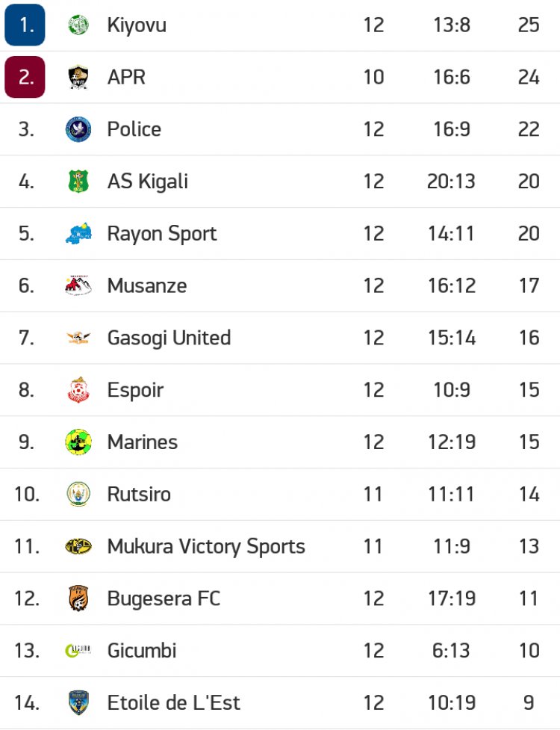This screenshot has height=730, width=560.
Task: Click the Espoir red crest icon
Action: pos(78,390)
